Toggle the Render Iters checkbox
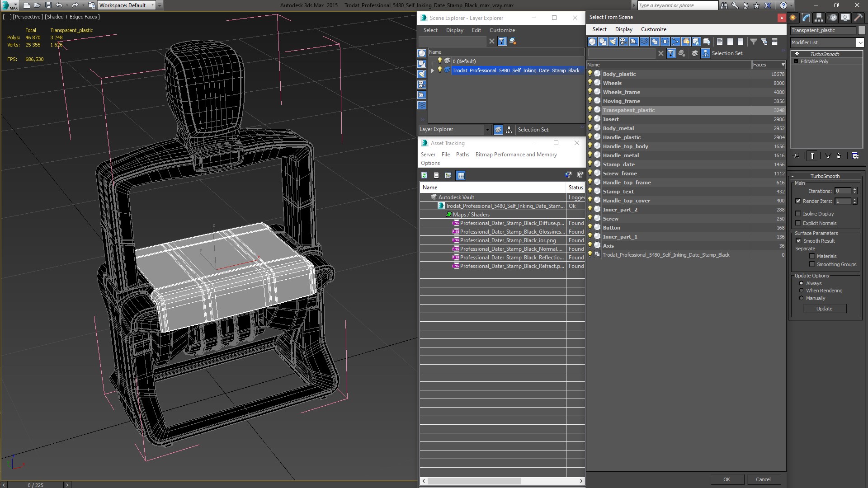868x488 pixels. (798, 201)
